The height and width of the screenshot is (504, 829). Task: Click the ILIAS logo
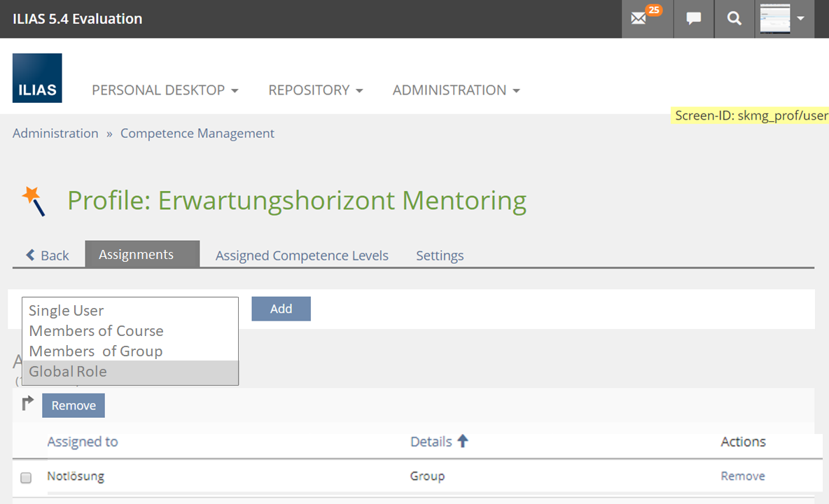click(37, 78)
